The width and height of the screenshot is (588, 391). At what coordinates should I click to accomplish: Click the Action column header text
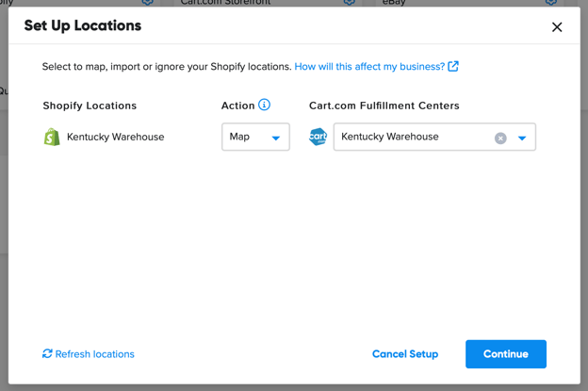pos(237,106)
